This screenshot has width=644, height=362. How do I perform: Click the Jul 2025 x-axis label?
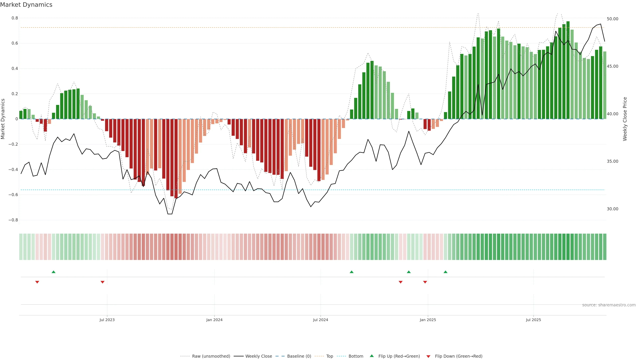point(533,320)
